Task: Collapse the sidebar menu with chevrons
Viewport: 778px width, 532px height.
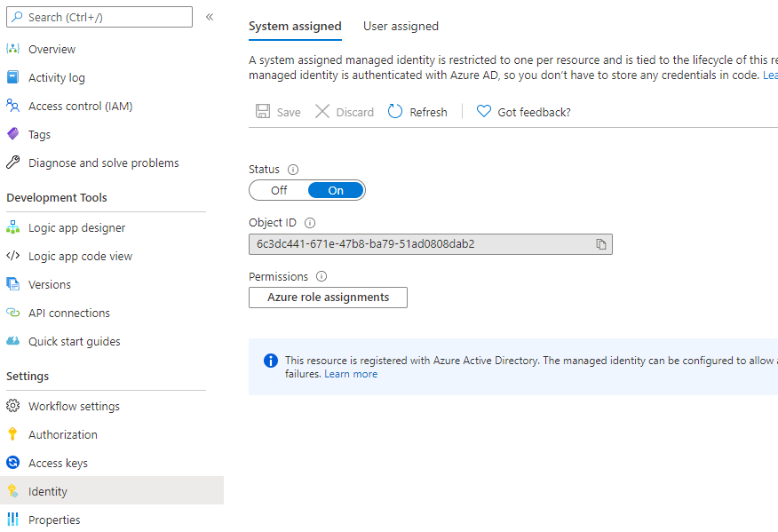Action: coord(210,17)
